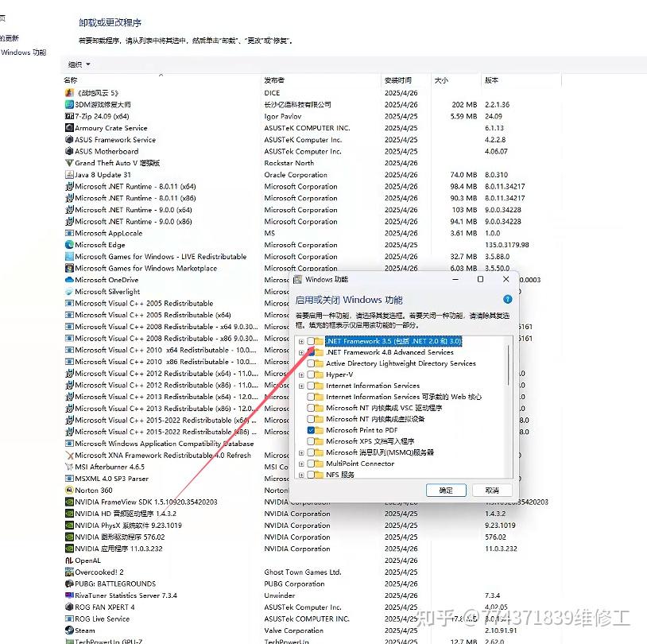Select the NVIDIA PhysX 系统软件 icon
The height and width of the screenshot is (644, 647).
(x=69, y=526)
